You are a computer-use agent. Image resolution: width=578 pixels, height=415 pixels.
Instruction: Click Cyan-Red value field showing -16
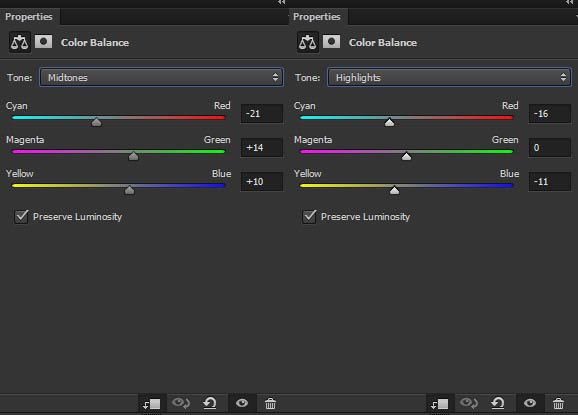pyautogui.click(x=550, y=114)
